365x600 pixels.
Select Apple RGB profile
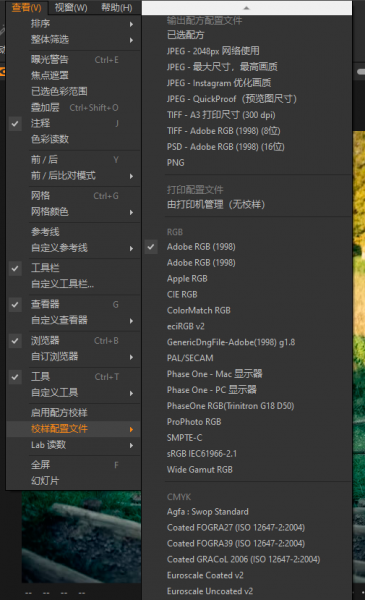(247, 279)
